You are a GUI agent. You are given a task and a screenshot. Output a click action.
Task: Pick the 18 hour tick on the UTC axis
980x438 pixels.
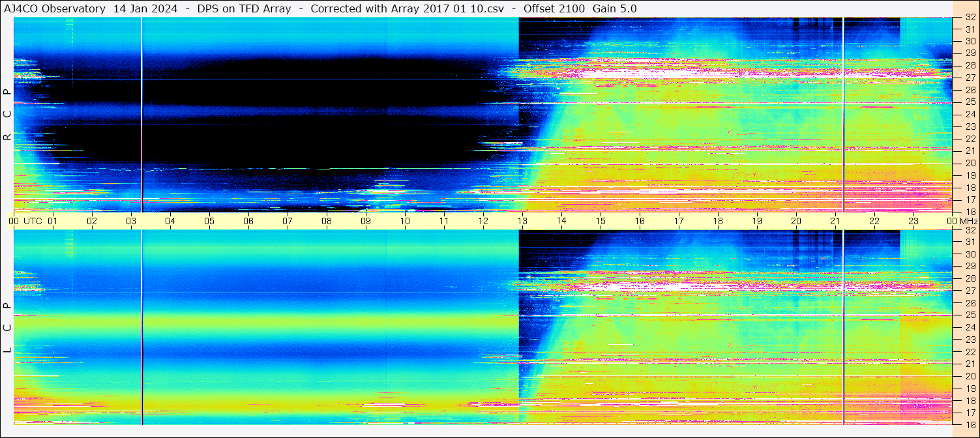(x=718, y=221)
